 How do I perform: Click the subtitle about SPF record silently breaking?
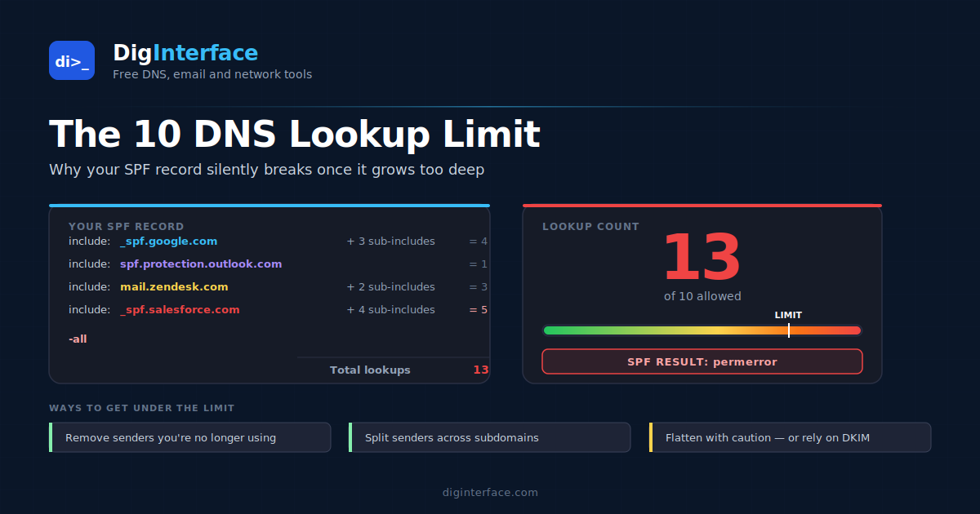click(x=267, y=170)
